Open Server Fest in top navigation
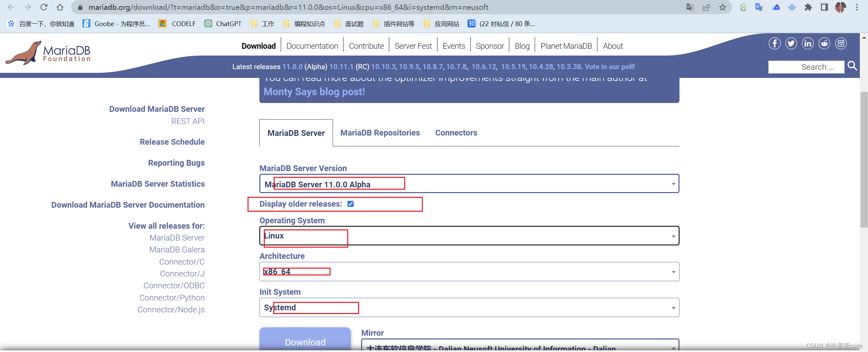This screenshot has height=352, width=868. pyautogui.click(x=413, y=46)
